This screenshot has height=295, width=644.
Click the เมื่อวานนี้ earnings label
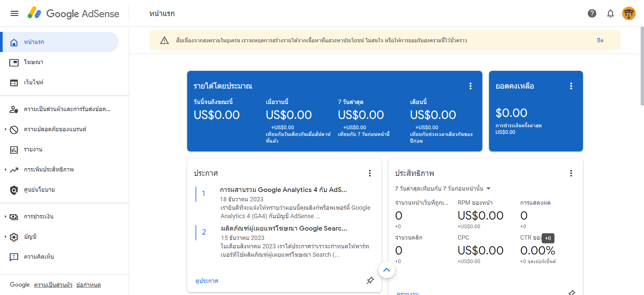pos(277,102)
